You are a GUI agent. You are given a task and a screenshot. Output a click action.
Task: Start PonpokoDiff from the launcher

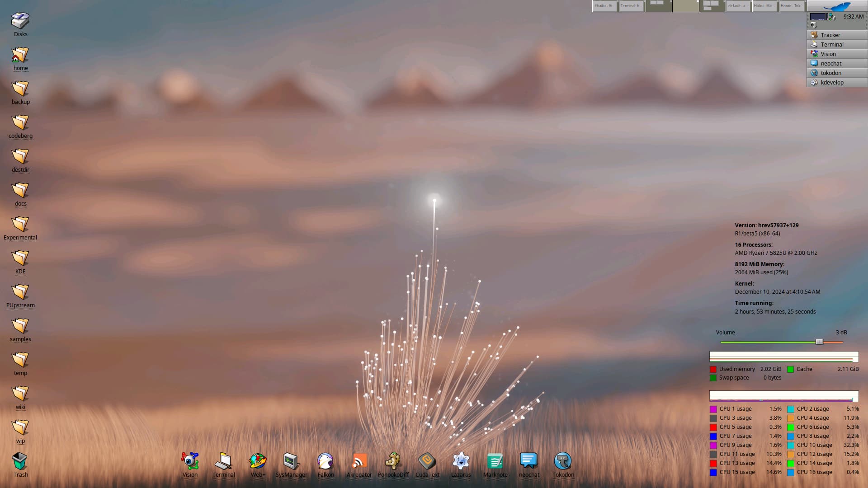click(x=393, y=461)
